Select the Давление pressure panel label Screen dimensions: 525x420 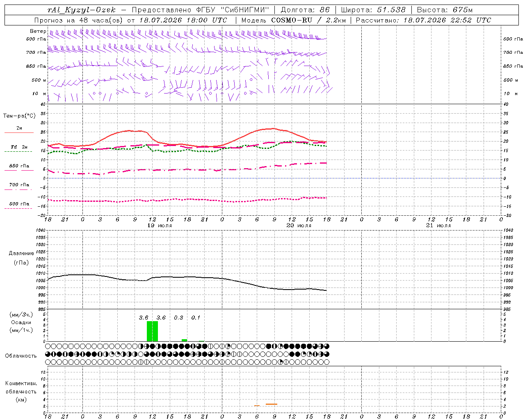(x=21, y=253)
